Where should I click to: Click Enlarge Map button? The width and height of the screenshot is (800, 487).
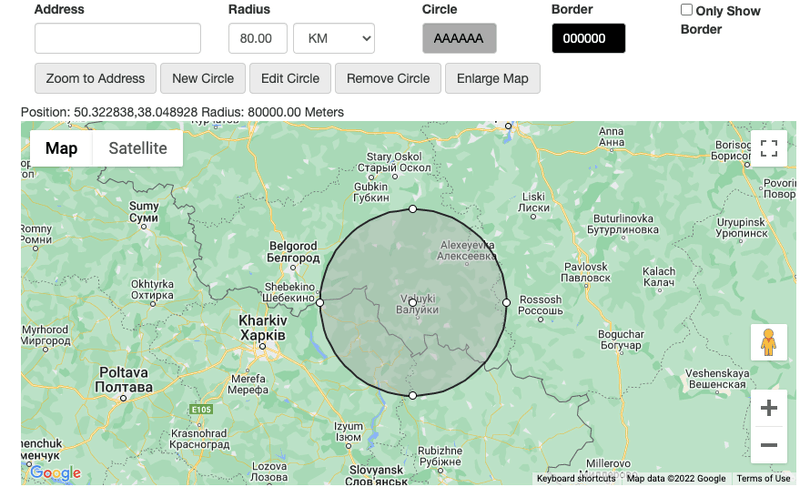492,79
